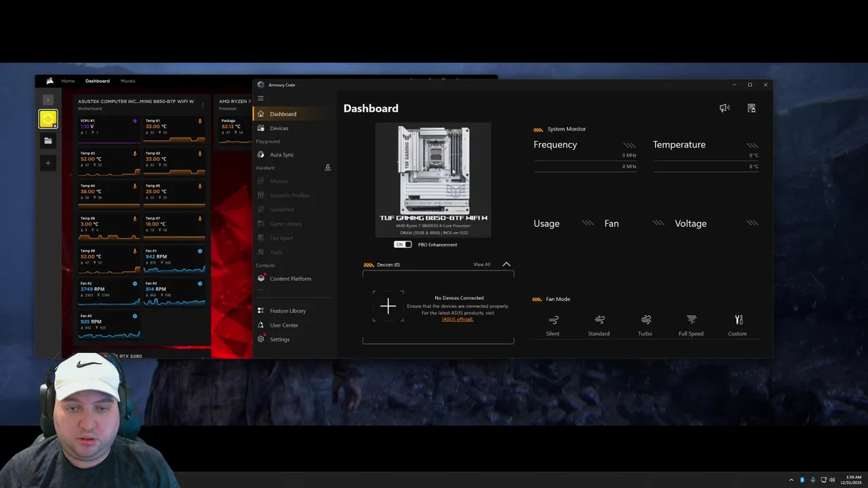Viewport: 868px width, 488px height.
Task: Click the Temp #7 thermometer icon
Action: click(x=200, y=218)
